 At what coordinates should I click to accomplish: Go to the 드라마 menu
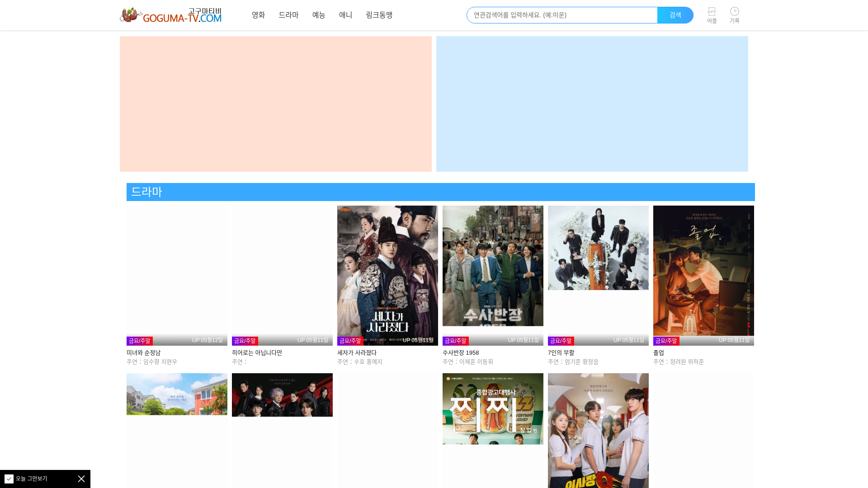point(288,15)
